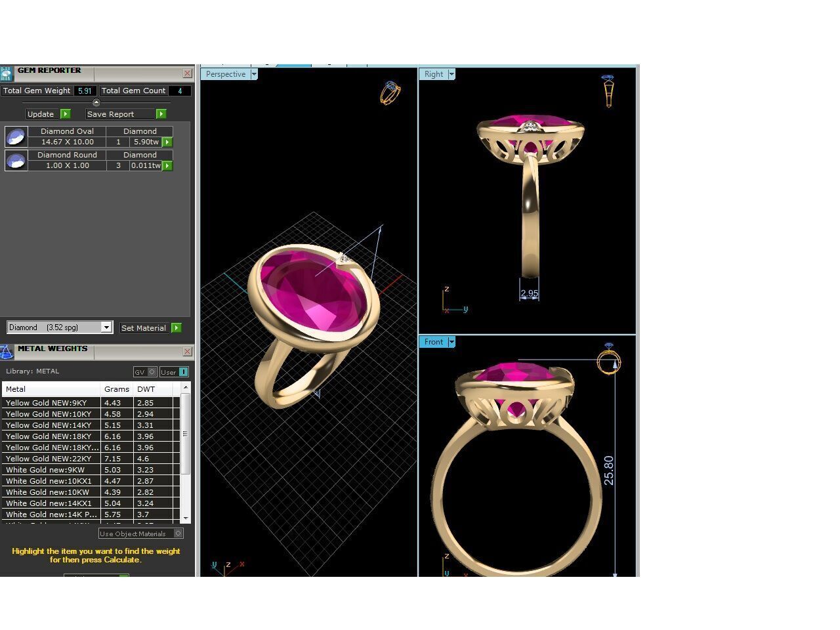Select the White Gold new:10KX1 row
Screen dimensions: 840x630
[x=91, y=481]
